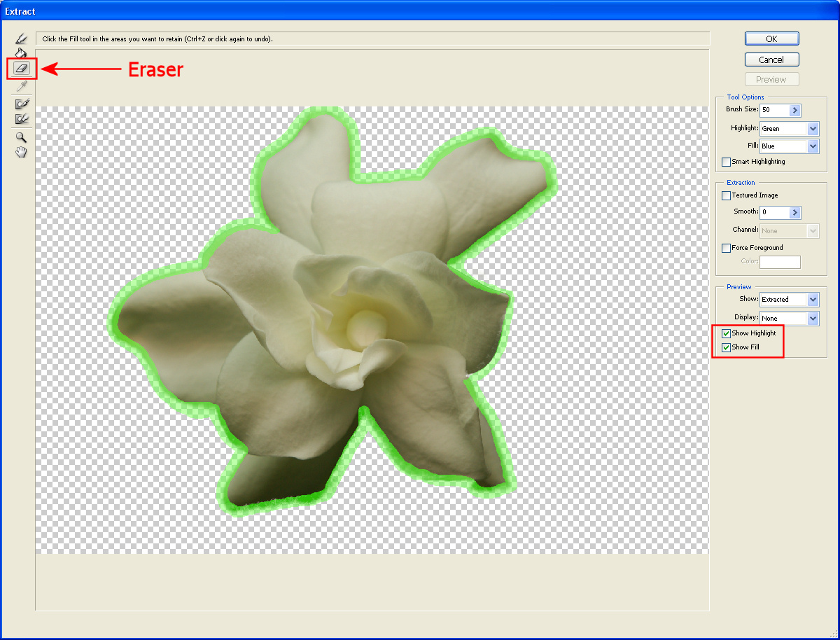Viewport: 840px width, 640px height.
Task: Select the Edge Touchup tool
Action: click(21, 119)
